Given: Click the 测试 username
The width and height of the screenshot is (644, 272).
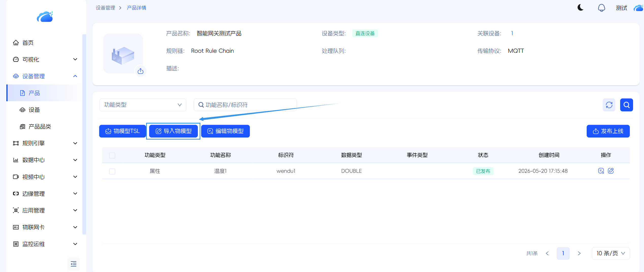Looking at the screenshot, I should click(621, 8).
